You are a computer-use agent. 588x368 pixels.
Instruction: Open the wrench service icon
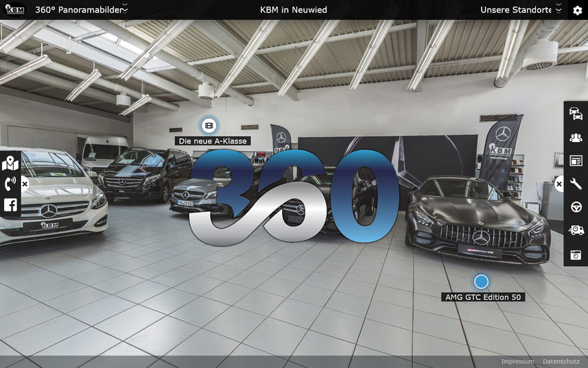575,184
